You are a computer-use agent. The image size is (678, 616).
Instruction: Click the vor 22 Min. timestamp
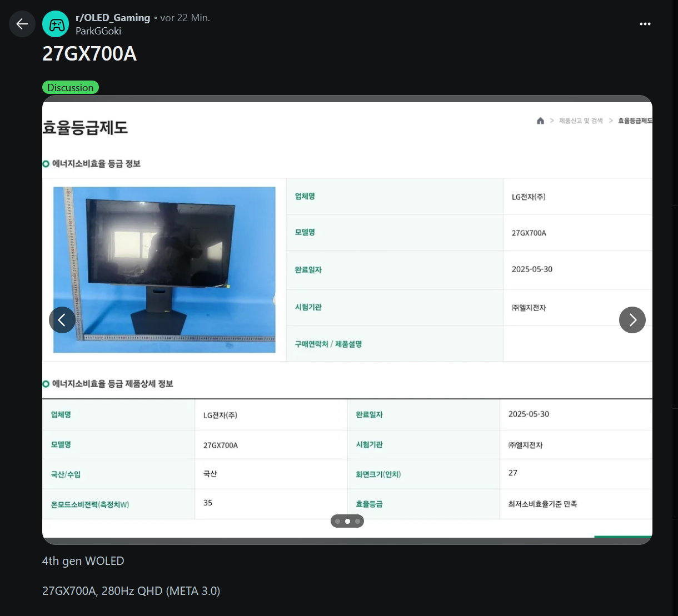[185, 17]
